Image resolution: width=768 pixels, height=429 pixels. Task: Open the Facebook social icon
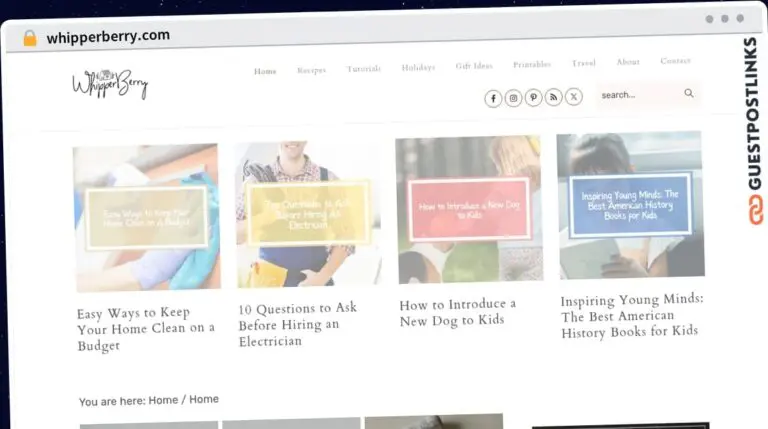(493, 99)
